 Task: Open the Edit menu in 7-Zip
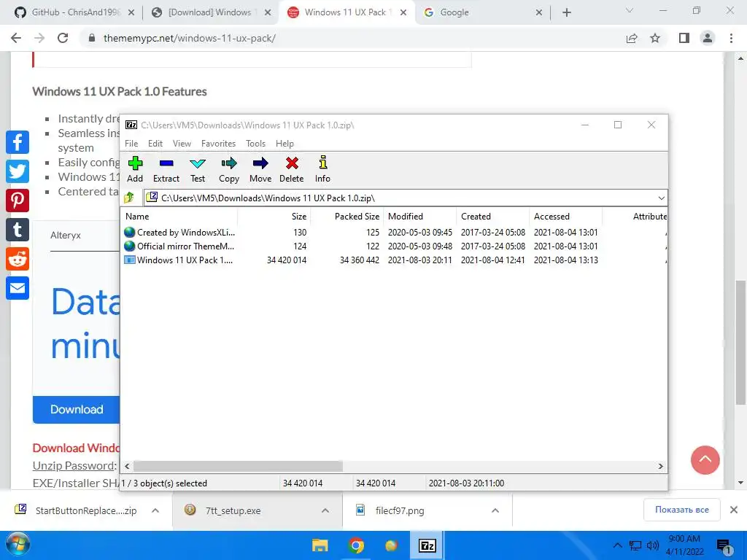pyautogui.click(x=155, y=144)
